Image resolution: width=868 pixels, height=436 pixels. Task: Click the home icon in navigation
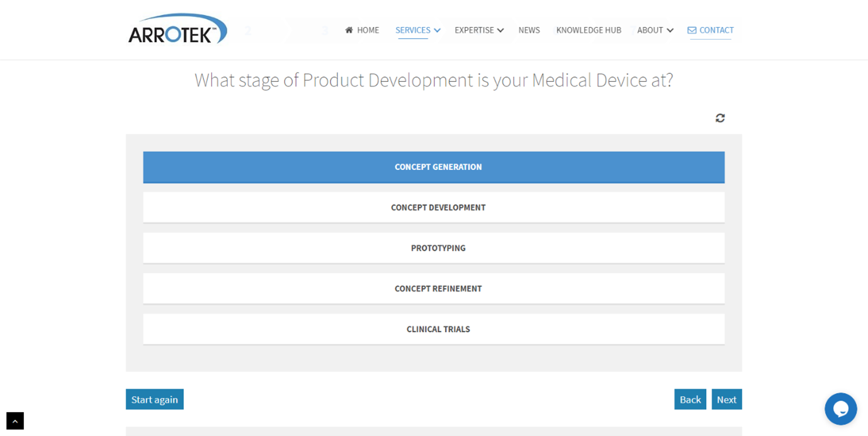pyautogui.click(x=349, y=30)
